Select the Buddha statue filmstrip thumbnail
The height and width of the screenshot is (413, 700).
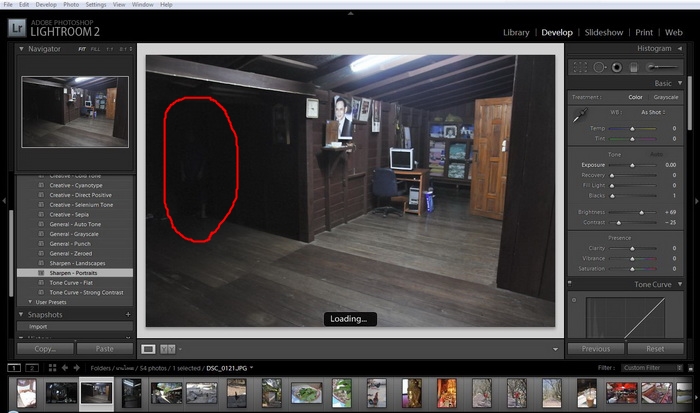coord(412,393)
